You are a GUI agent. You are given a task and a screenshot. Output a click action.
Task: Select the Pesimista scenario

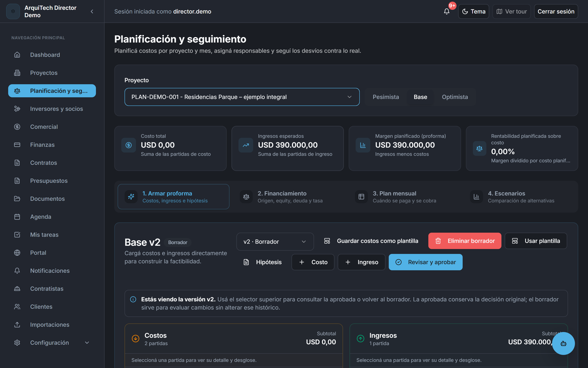[386, 97]
